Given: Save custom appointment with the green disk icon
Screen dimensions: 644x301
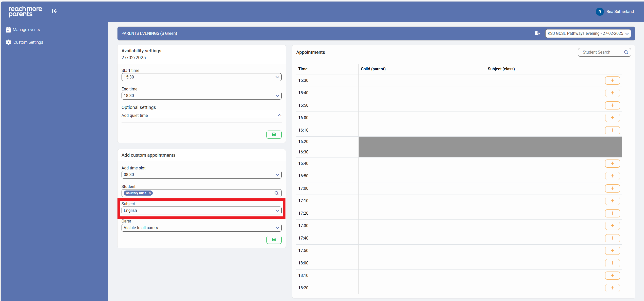Looking at the screenshot, I should pyautogui.click(x=274, y=240).
